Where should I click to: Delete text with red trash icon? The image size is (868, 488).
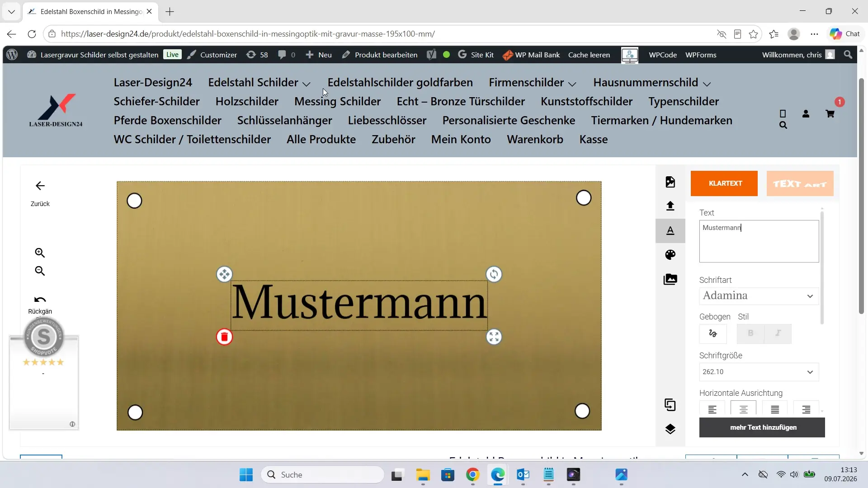pyautogui.click(x=224, y=337)
